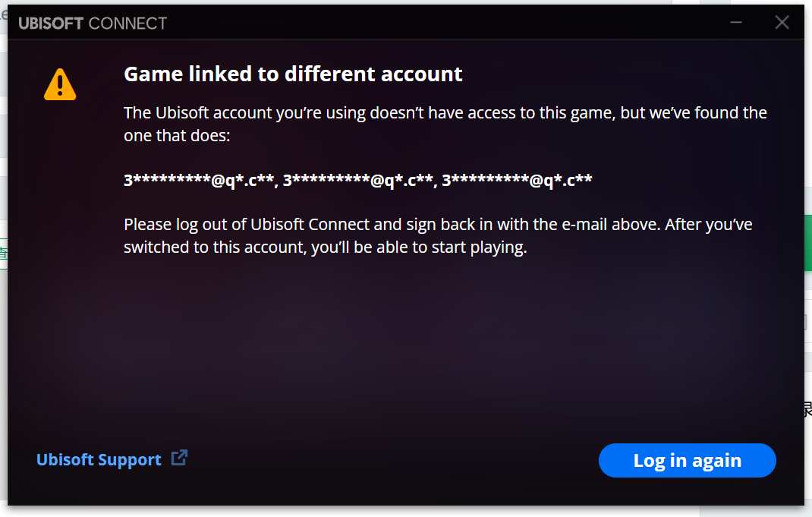Minimize the Ubisoft Connect dialog window
The image size is (812, 517).
[x=736, y=23]
